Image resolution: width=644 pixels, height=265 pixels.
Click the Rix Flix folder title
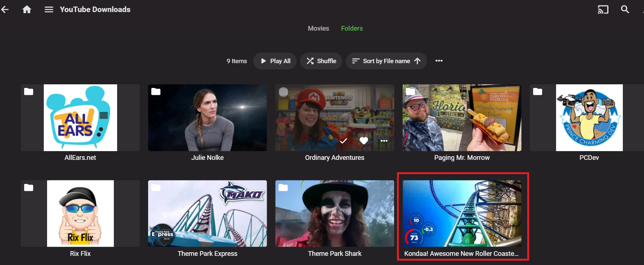[x=80, y=254]
